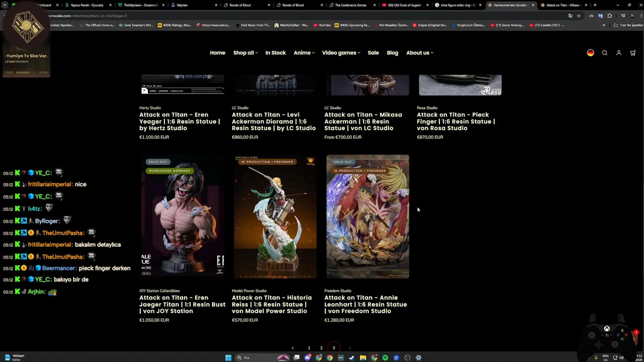Click the browser address bar URL

[x=88, y=16]
